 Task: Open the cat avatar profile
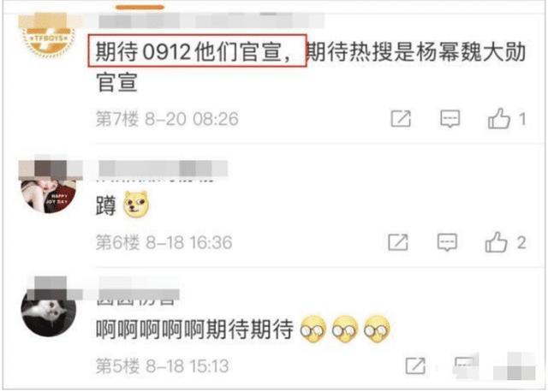(49, 312)
